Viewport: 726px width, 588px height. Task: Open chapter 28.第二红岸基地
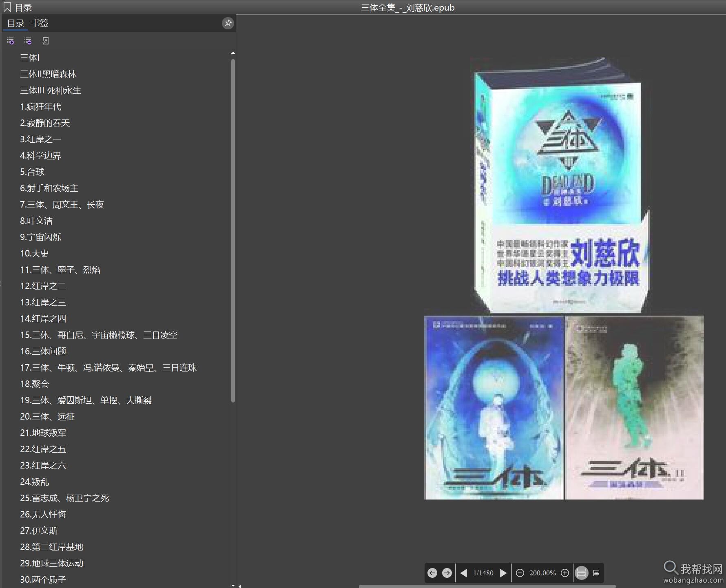tap(51, 547)
